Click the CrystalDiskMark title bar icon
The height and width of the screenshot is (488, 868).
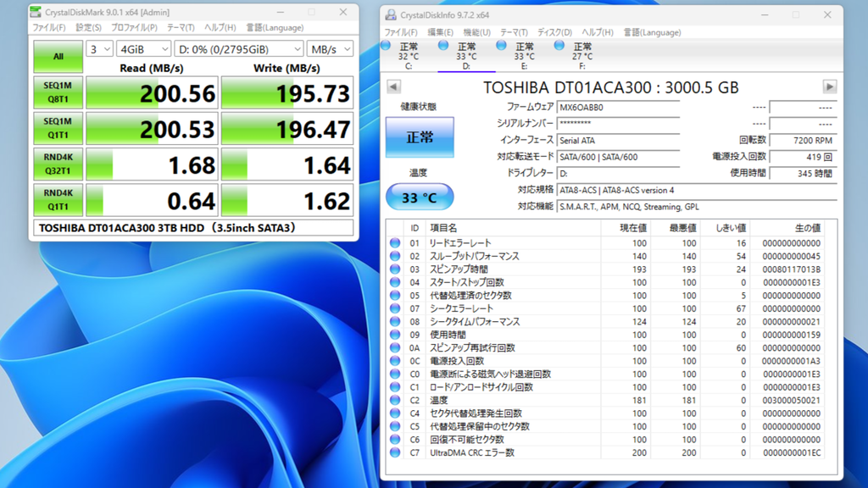[35, 13]
